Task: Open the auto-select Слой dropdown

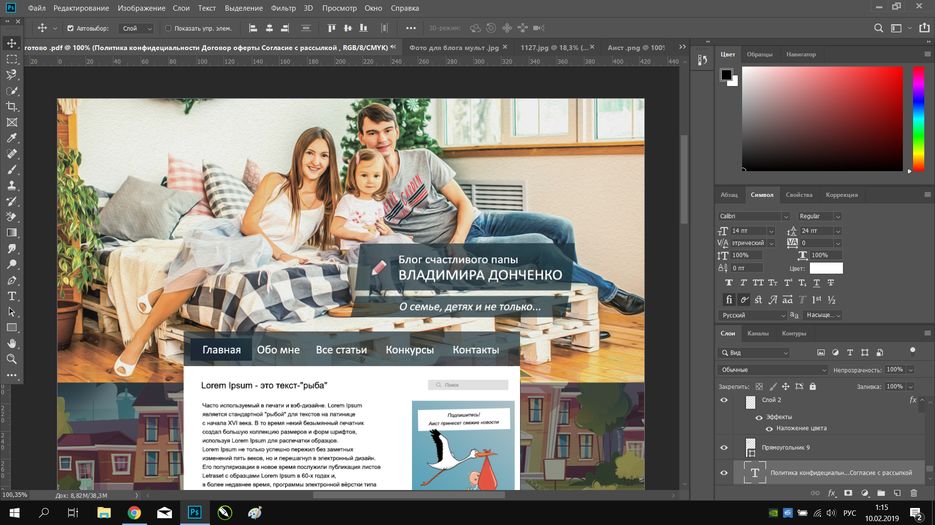Action: pyautogui.click(x=137, y=28)
